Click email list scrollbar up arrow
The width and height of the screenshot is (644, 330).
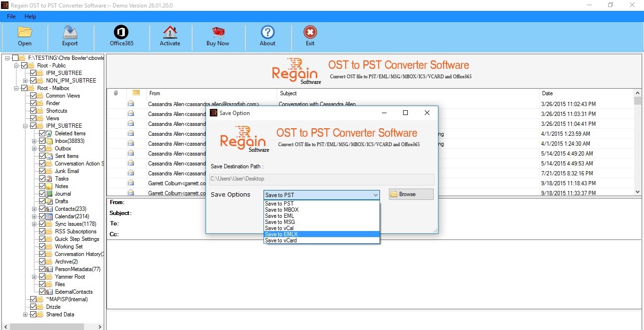pyautogui.click(x=638, y=92)
